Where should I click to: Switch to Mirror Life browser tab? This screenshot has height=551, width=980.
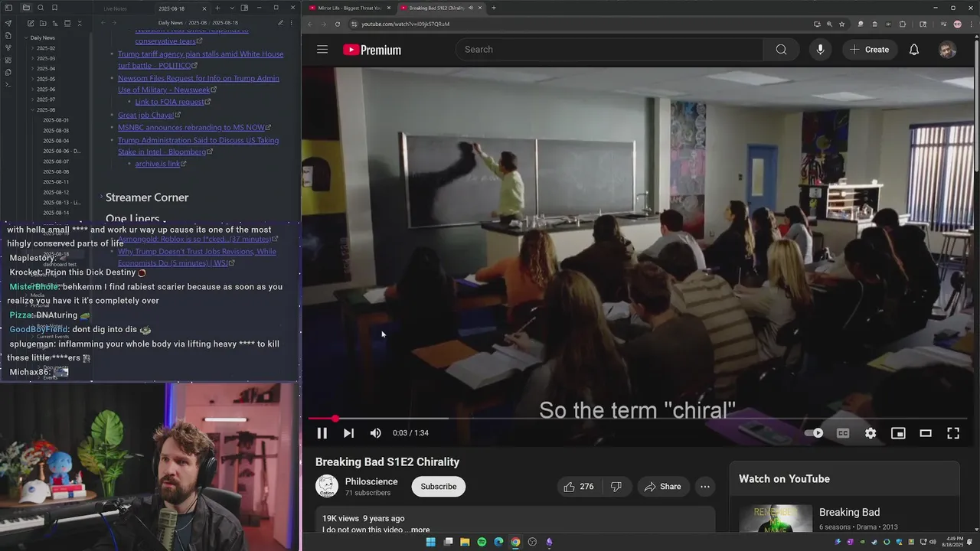pos(348,8)
